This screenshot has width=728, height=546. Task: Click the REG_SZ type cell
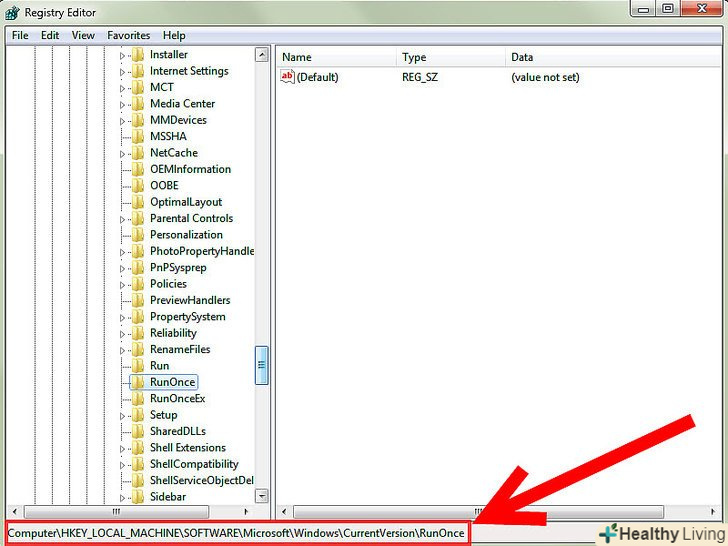point(420,77)
